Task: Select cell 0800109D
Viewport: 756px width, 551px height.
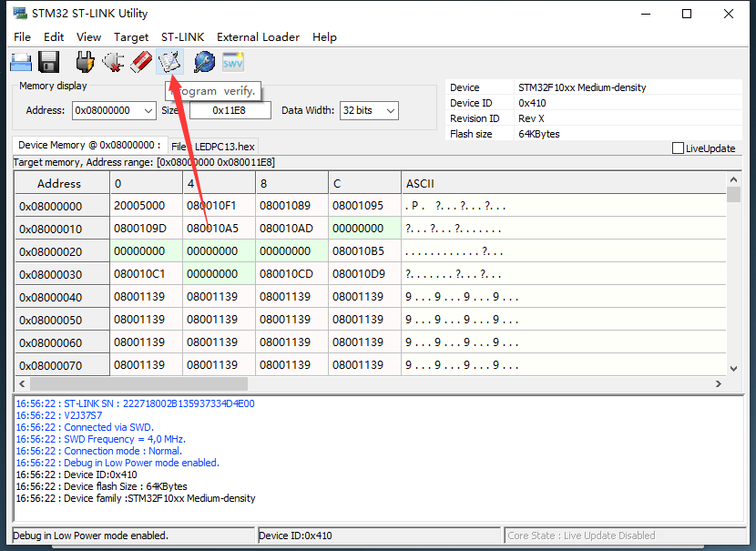Action: (x=146, y=229)
